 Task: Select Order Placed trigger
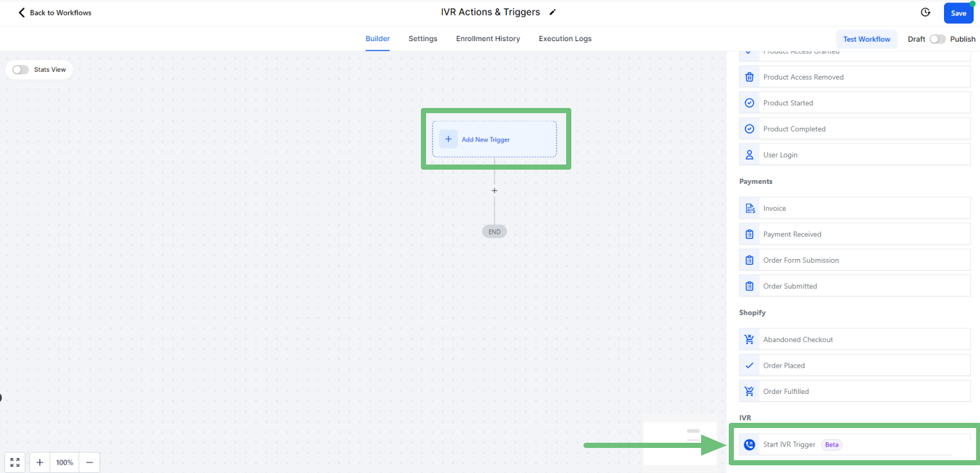(x=855, y=365)
